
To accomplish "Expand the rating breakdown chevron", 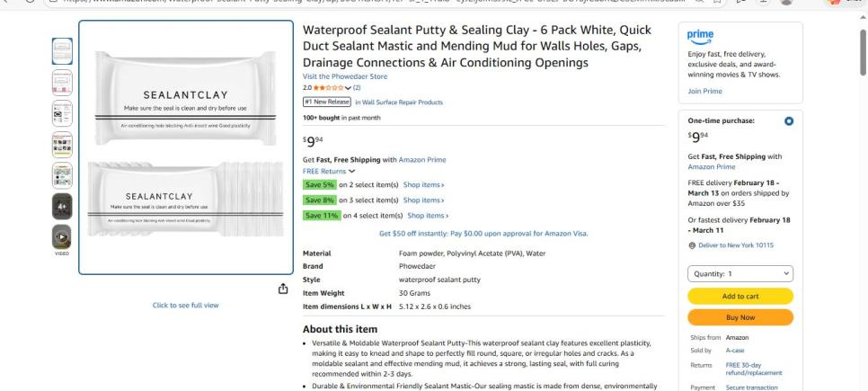I will 348,88.
